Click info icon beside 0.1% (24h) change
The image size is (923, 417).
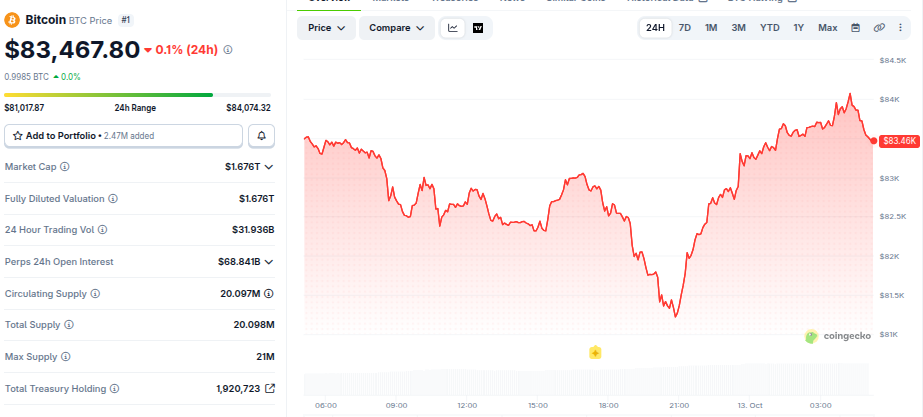228,50
